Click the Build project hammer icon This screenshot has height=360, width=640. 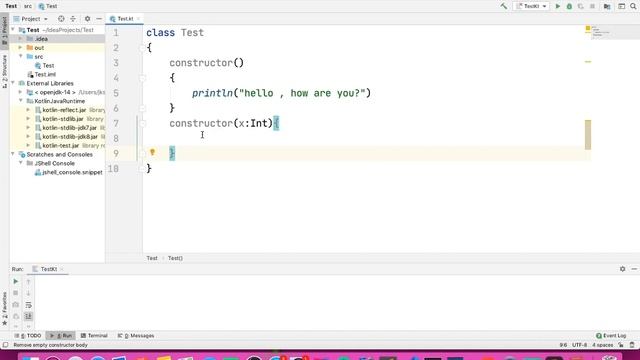504,6
